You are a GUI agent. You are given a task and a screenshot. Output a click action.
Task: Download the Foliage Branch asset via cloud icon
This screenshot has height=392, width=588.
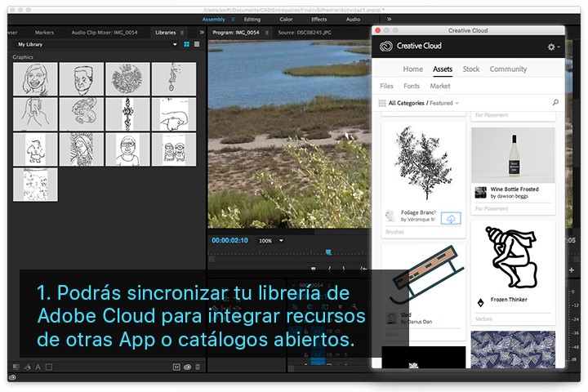pyautogui.click(x=451, y=219)
